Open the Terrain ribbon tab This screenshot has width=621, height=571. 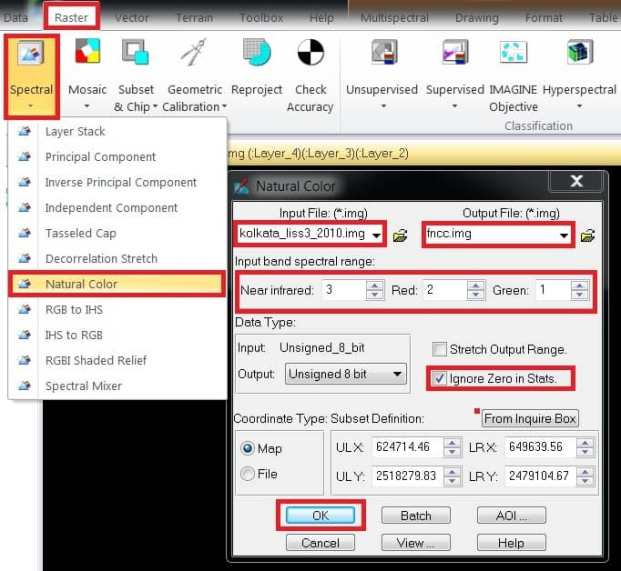coord(194,17)
